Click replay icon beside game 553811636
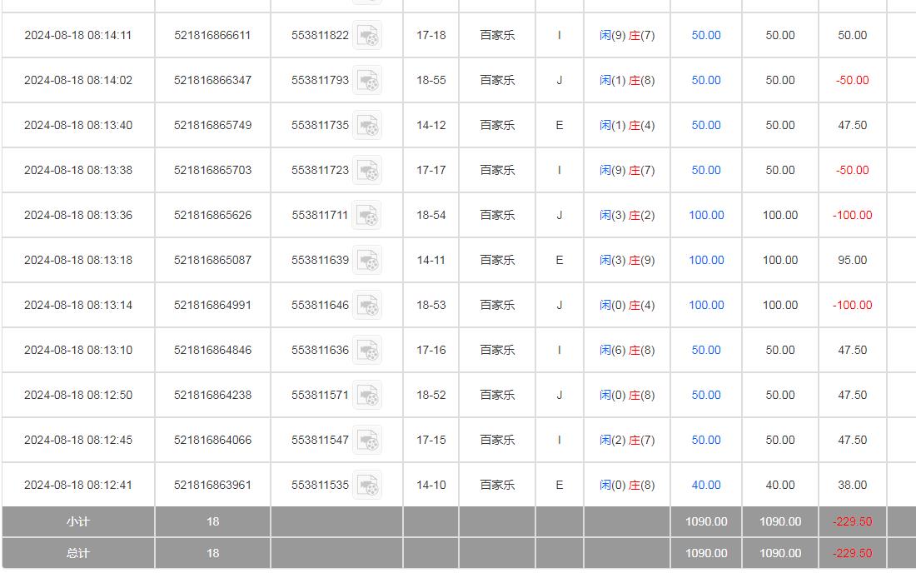This screenshot has height=588, width=916. click(x=367, y=351)
